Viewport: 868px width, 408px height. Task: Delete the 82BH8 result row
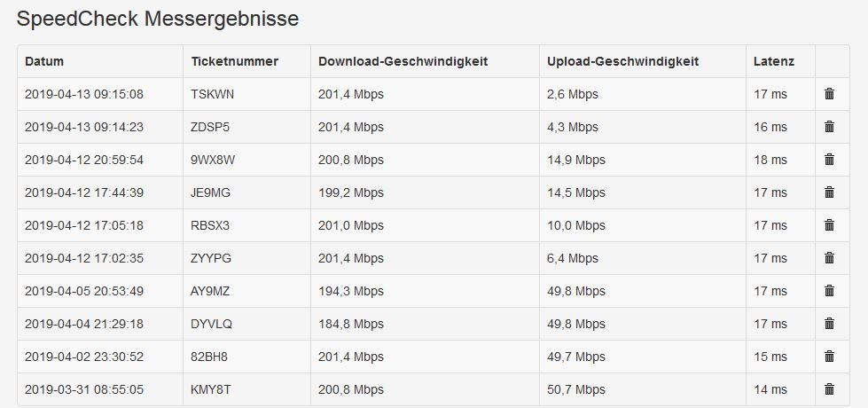[829, 357]
